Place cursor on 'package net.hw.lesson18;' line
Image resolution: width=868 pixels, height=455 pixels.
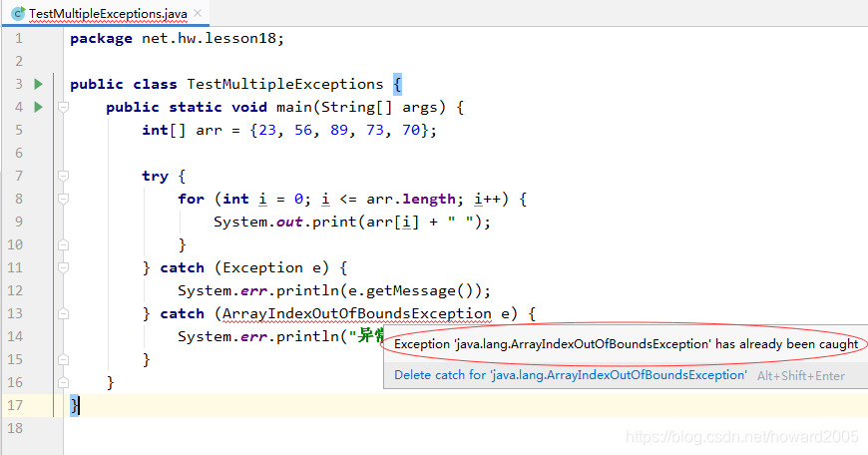[x=178, y=38]
